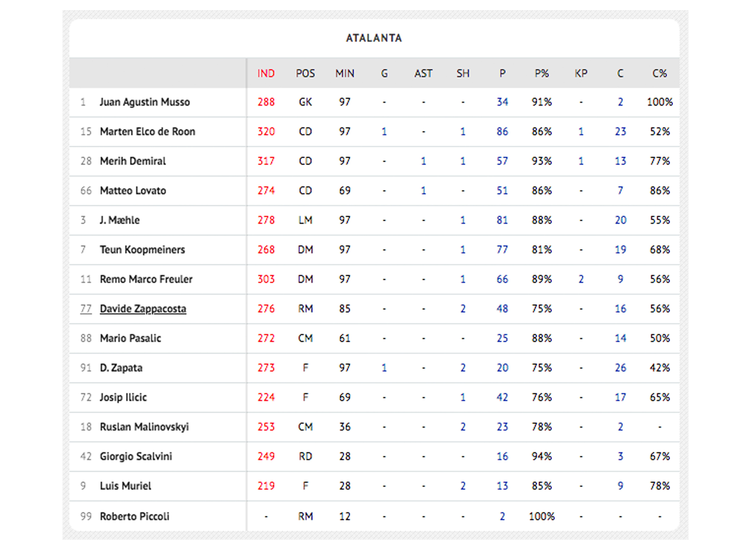Select Merih Demiral name
This screenshot has height=554, width=756.
click(x=133, y=161)
